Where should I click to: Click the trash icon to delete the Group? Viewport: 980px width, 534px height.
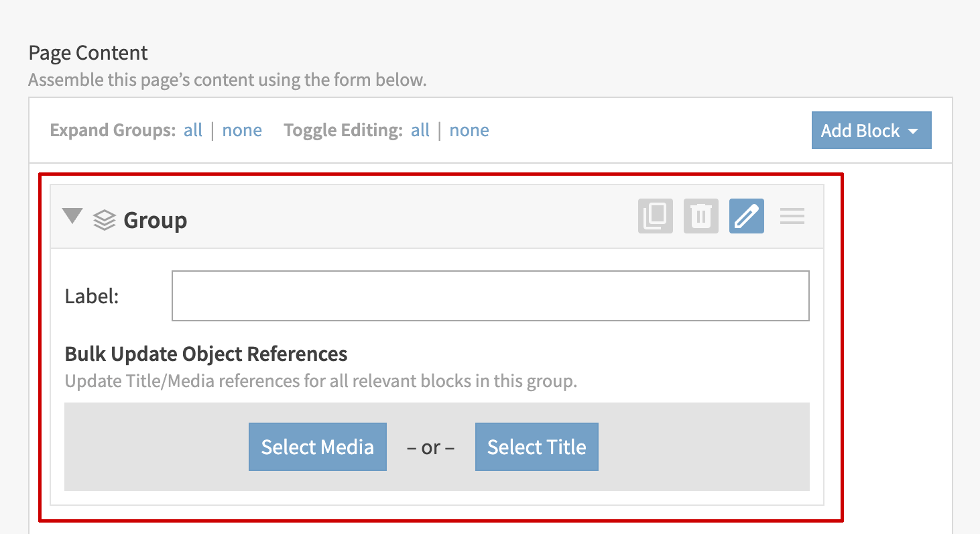tap(700, 216)
